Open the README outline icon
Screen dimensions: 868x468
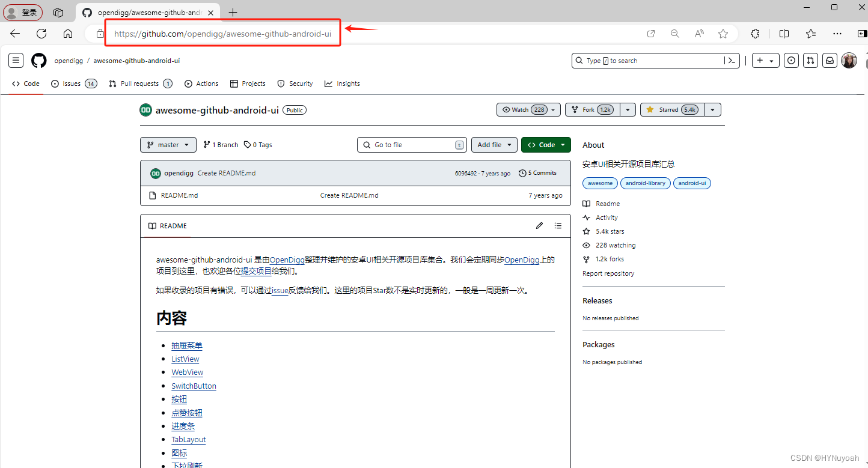(558, 225)
